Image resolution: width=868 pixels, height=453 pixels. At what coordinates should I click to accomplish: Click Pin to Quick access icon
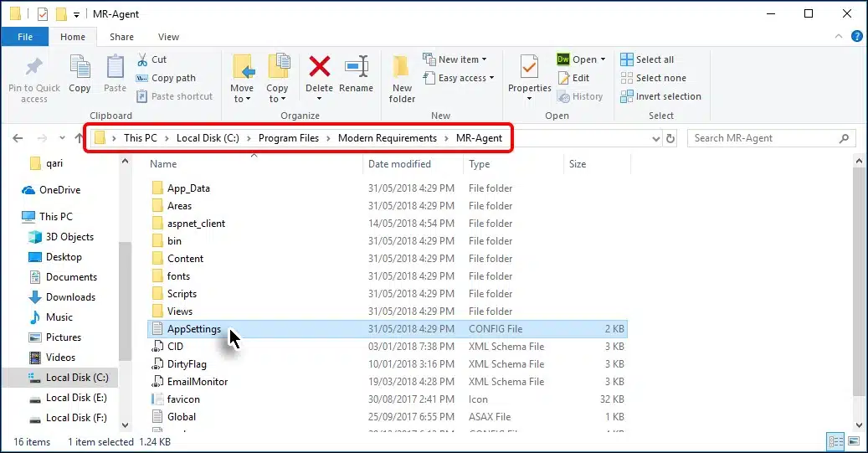(34, 67)
